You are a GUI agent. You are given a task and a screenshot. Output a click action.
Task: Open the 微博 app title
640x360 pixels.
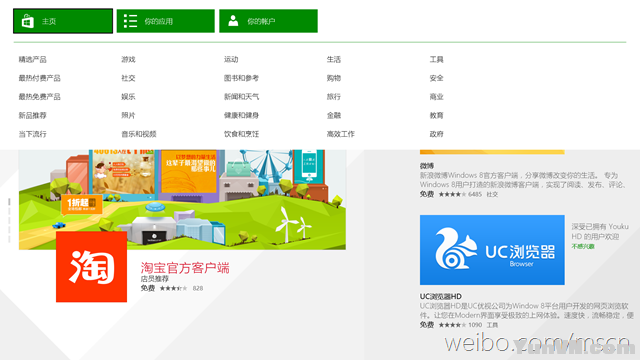point(427,166)
